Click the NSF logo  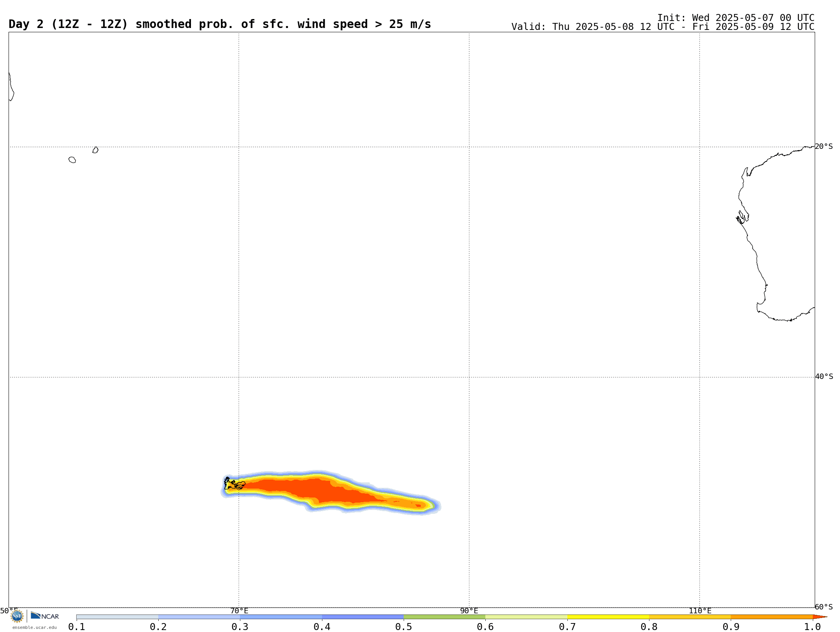pyautogui.click(x=17, y=616)
